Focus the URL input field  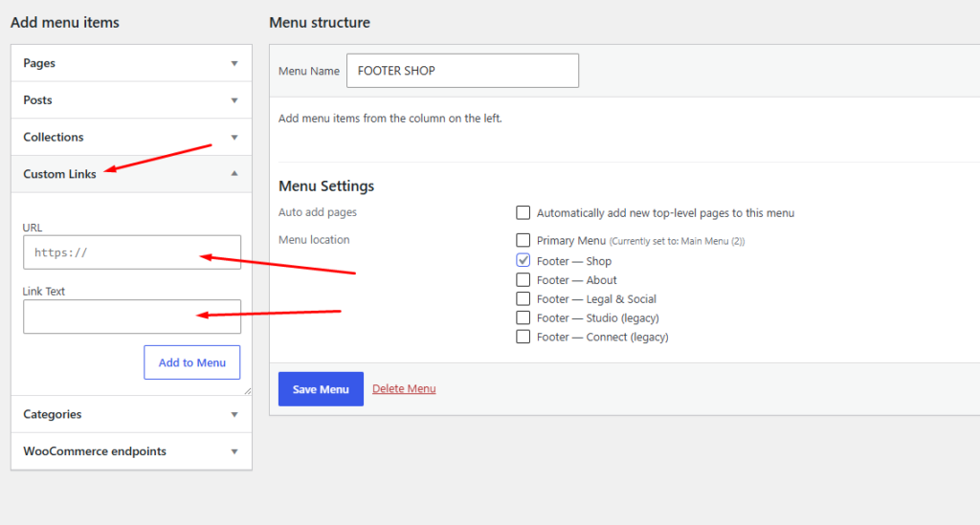coord(132,252)
